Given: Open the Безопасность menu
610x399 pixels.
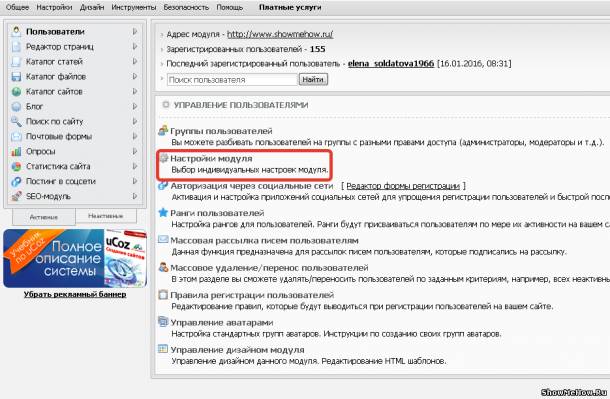Looking at the screenshot, I should click(186, 7).
